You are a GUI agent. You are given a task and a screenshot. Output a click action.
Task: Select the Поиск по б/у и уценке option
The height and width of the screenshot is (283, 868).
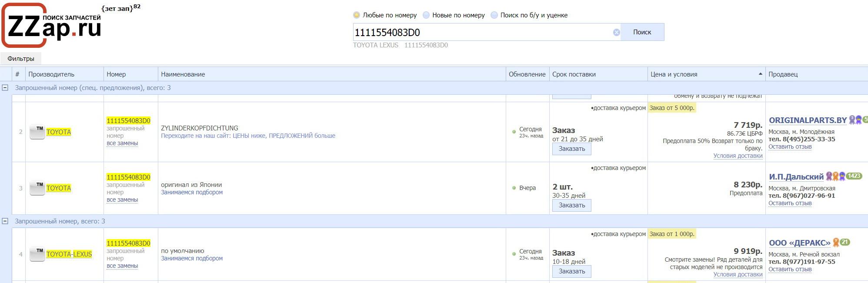tap(494, 15)
